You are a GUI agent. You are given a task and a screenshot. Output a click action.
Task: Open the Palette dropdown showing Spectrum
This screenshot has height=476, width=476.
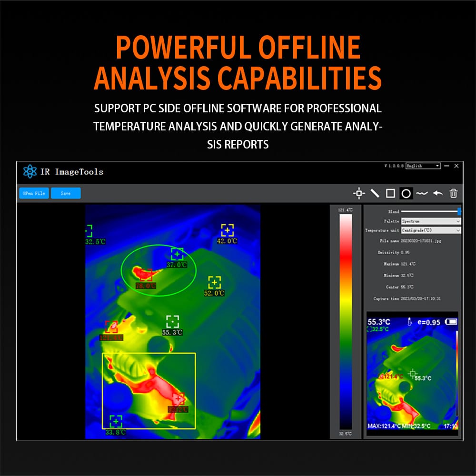tap(430, 221)
